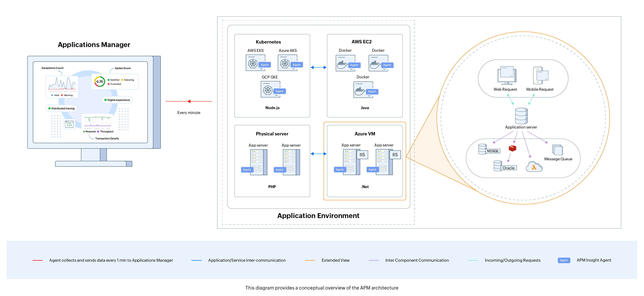Select the Redis icon in extended view
This screenshot has width=644, height=296.
click(513, 148)
